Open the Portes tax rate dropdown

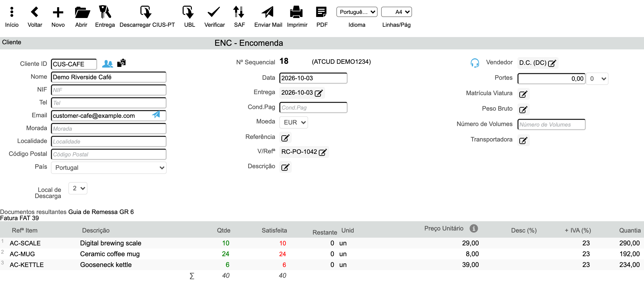[597, 79]
